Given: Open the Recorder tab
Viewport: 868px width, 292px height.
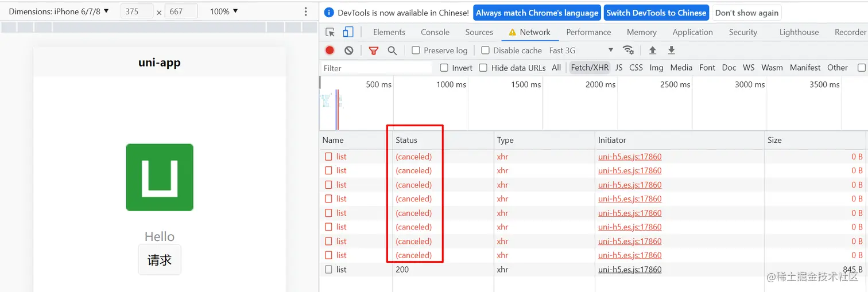Looking at the screenshot, I should 850,32.
